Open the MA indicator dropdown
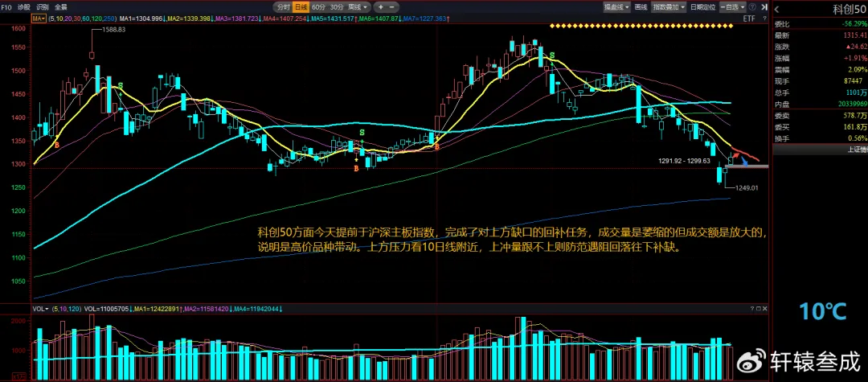Screen dimensions: 868x382 pos(39,18)
